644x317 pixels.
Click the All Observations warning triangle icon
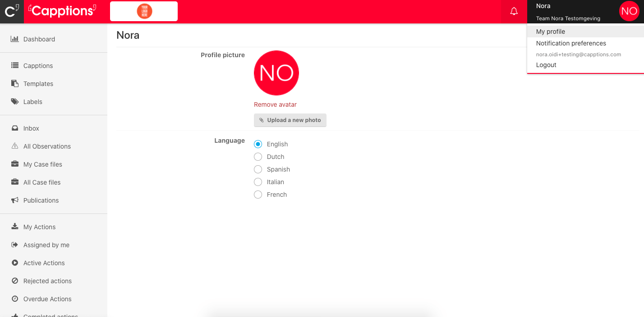(14, 146)
